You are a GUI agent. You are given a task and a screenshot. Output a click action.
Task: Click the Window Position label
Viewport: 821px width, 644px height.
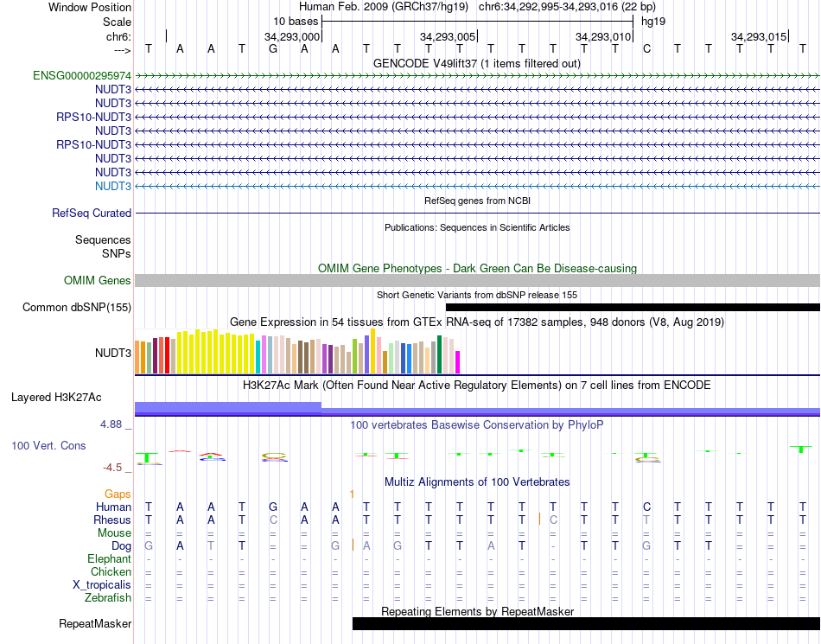click(90, 7)
